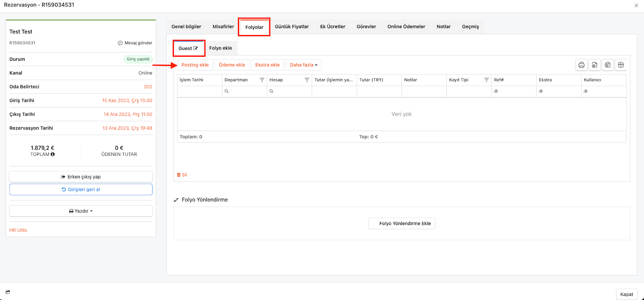Viewport: 644px width, 300px height.
Task: Click the print icon in folio toolbar
Action: click(x=581, y=65)
